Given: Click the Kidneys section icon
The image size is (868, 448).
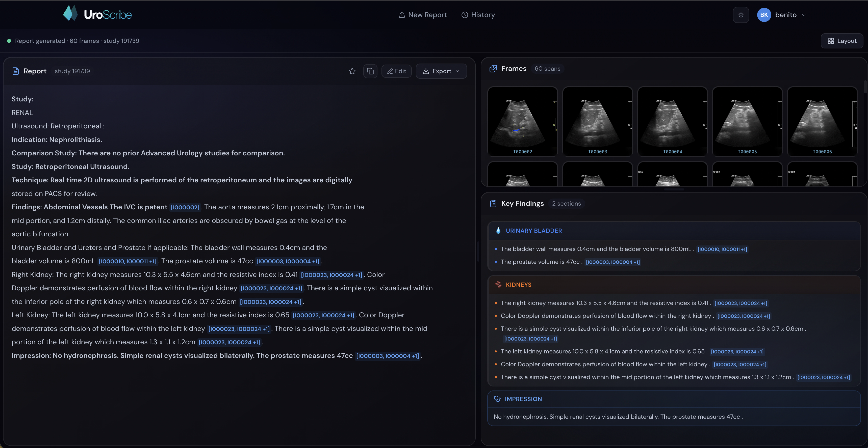Looking at the screenshot, I should coord(498,285).
